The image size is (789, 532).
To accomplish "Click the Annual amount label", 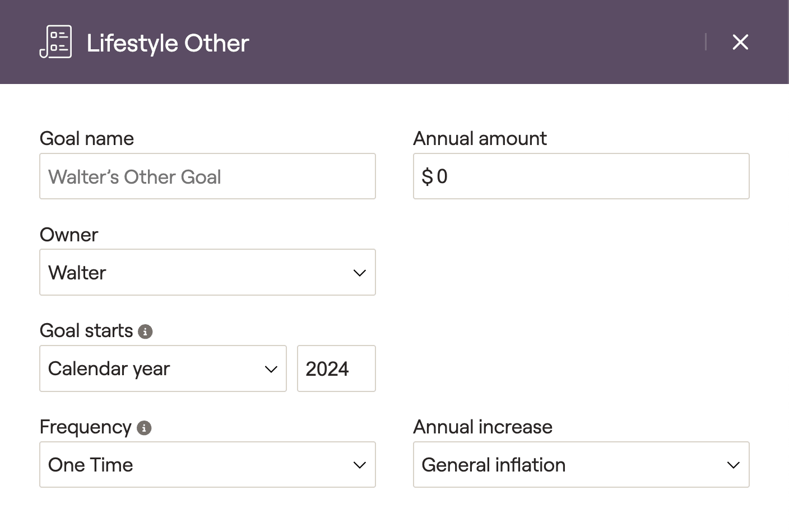I will [x=480, y=138].
